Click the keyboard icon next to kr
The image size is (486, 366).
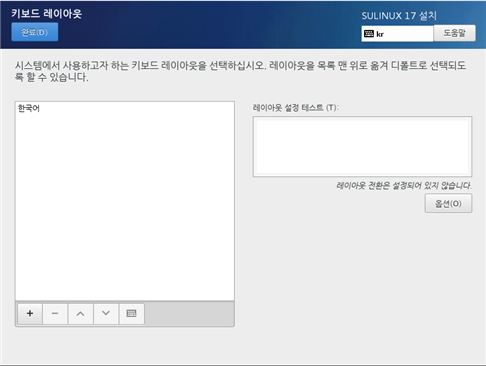(369, 34)
